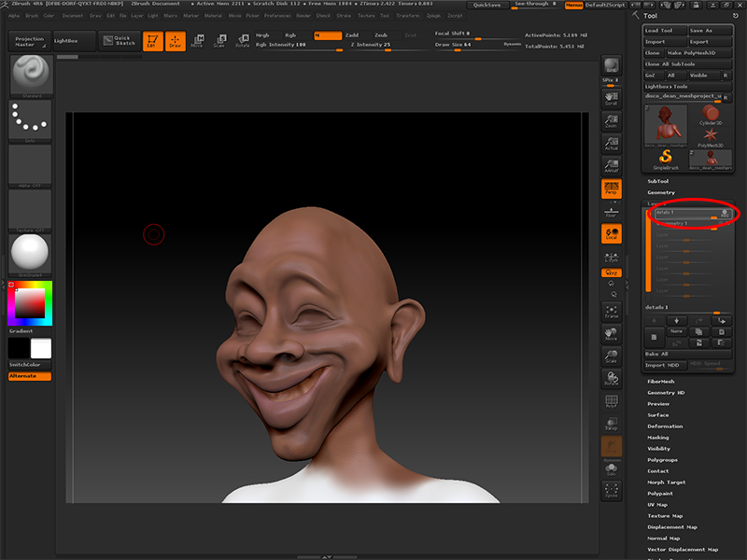747x560 pixels.
Task: Select the disco_dean_meshproject large tool thumbnail
Action: (666, 126)
